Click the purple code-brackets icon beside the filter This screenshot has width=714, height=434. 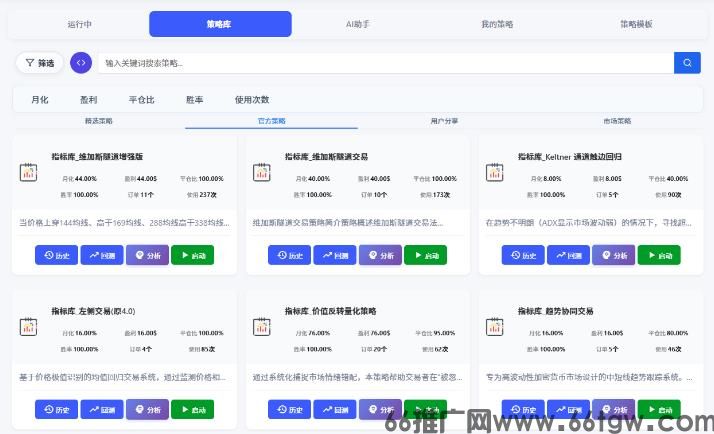pyautogui.click(x=81, y=63)
